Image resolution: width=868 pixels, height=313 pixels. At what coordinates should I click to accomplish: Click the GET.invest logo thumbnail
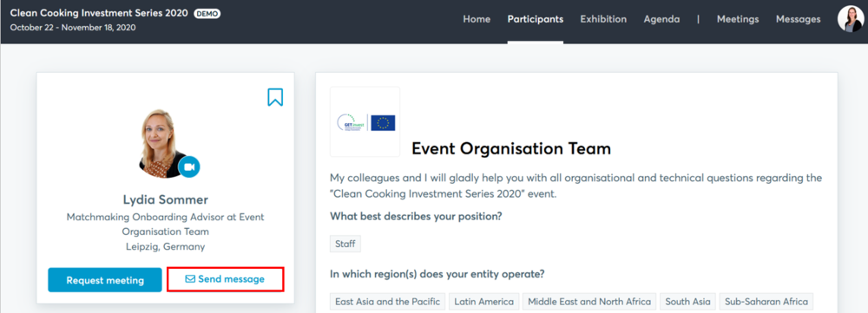pos(365,122)
